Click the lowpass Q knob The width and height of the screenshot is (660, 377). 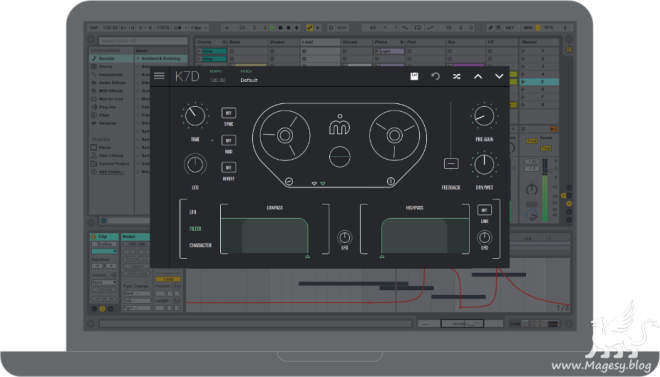pos(344,237)
